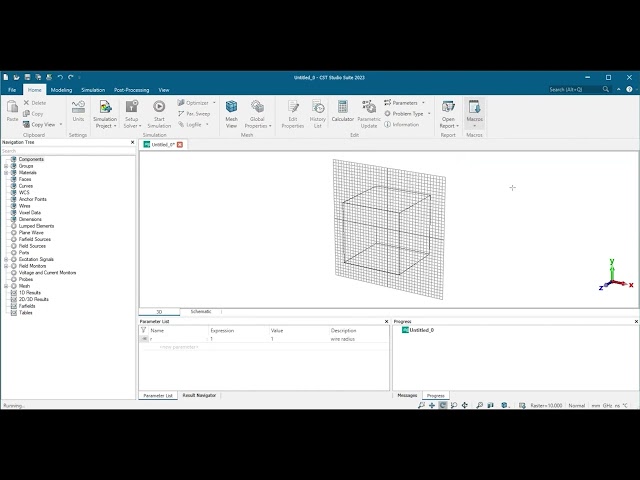Screen dimensions: 640x480
Task: Expand the Materials tree node
Action: 6,173
